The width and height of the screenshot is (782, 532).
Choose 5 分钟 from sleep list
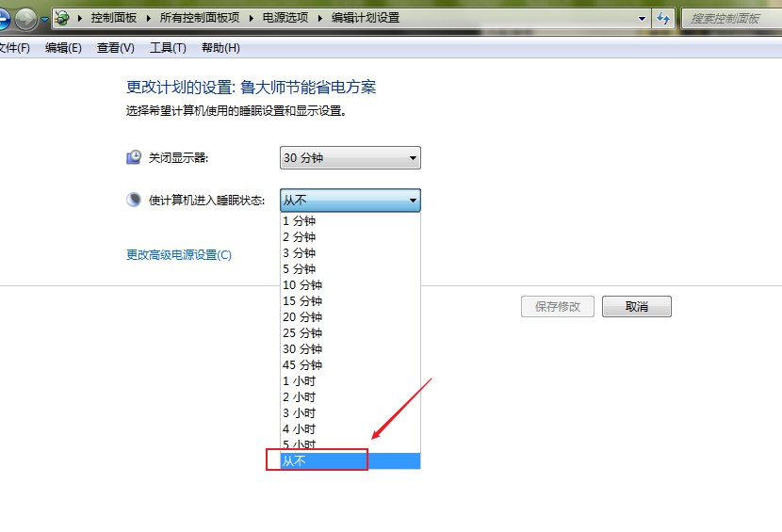[350, 268]
